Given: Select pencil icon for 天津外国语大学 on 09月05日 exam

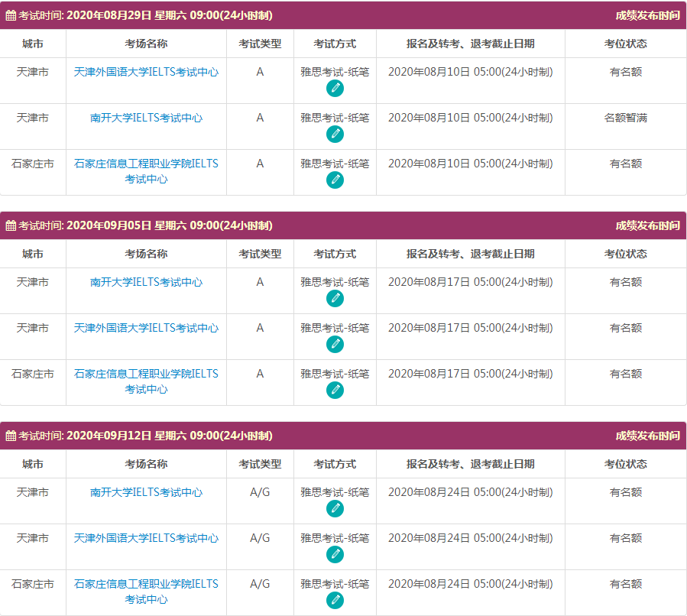Looking at the screenshot, I should (335, 345).
